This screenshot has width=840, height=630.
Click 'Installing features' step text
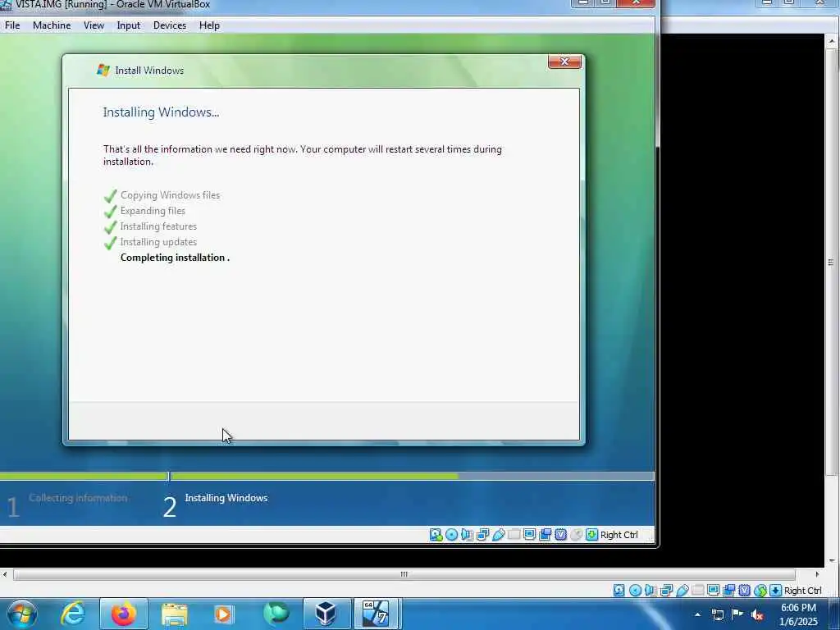(x=158, y=226)
